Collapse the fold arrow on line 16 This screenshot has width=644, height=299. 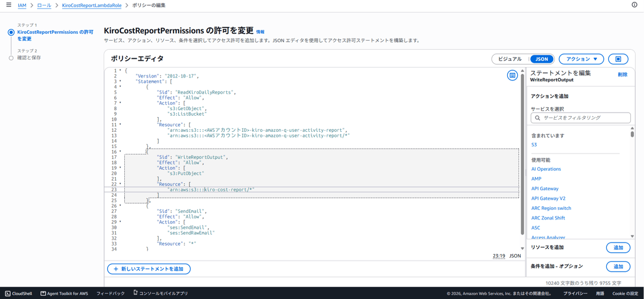(x=120, y=152)
